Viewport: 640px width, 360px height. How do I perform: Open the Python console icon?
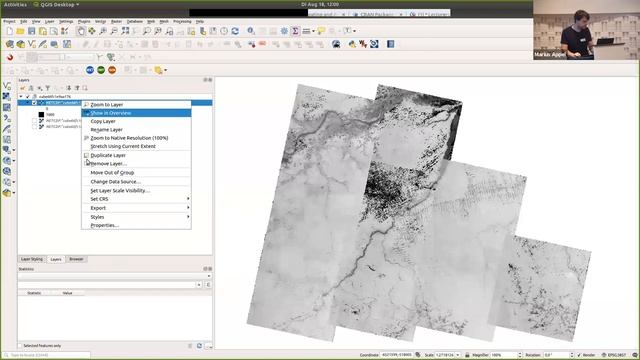[x=352, y=44]
